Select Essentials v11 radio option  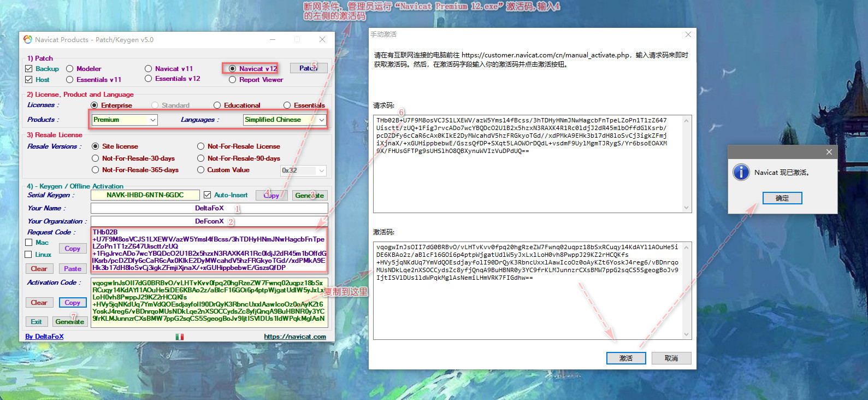click(70, 79)
